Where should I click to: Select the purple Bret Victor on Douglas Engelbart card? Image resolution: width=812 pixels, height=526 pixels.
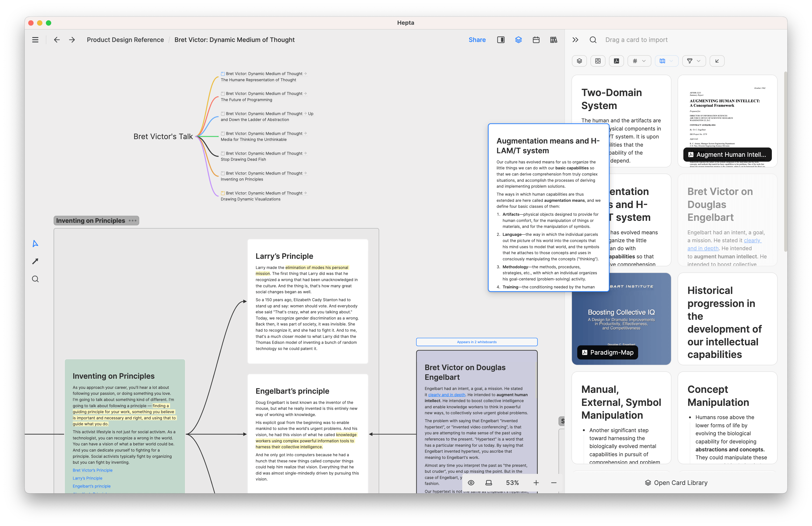(477, 422)
